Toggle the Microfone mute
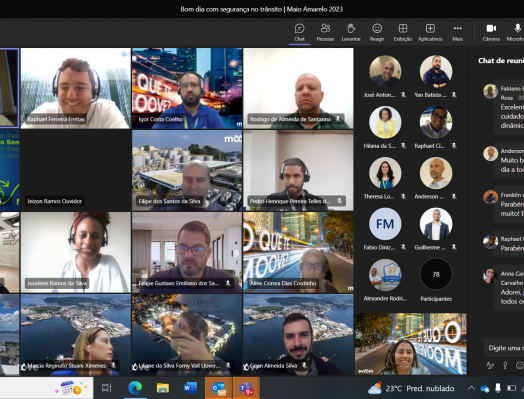 pos(516,32)
